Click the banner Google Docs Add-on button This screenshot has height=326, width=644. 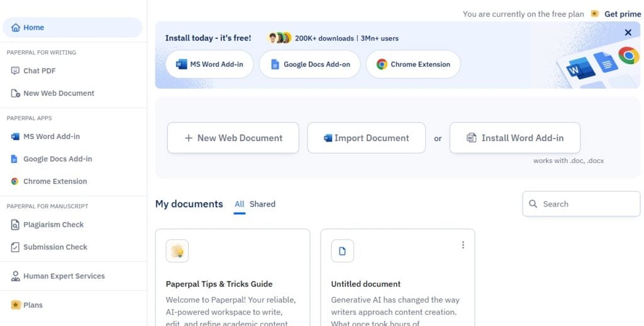pos(309,64)
